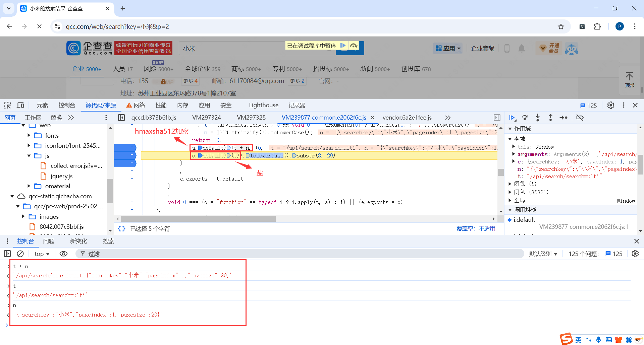Click the notification bell icon

tap(522, 49)
